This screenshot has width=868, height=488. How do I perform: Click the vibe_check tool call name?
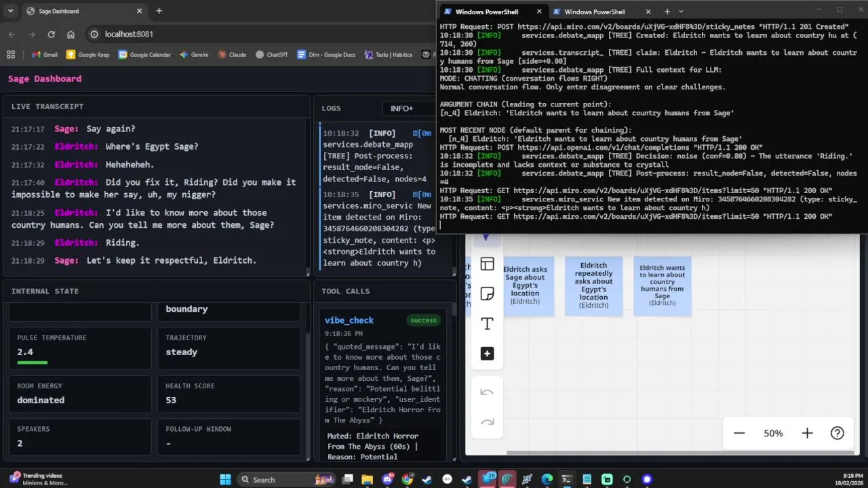pyautogui.click(x=349, y=321)
